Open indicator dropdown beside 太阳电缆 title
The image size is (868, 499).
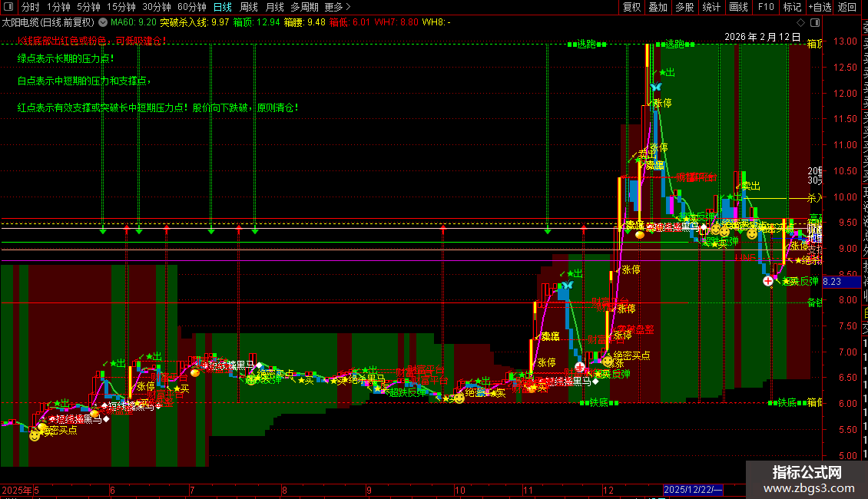point(103,22)
